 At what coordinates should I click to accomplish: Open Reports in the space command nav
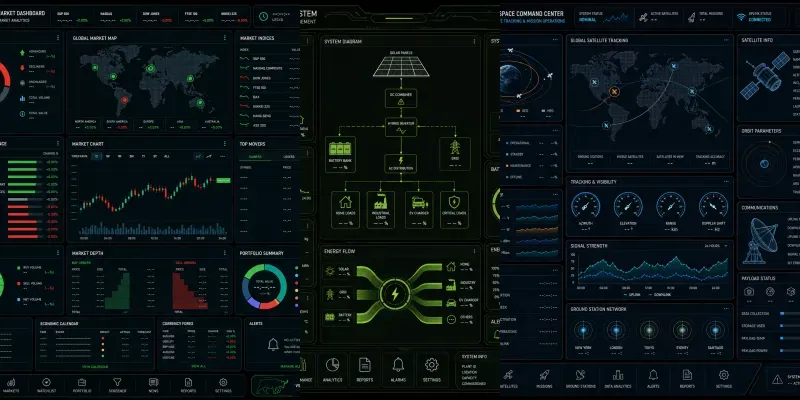coord(687,380)
